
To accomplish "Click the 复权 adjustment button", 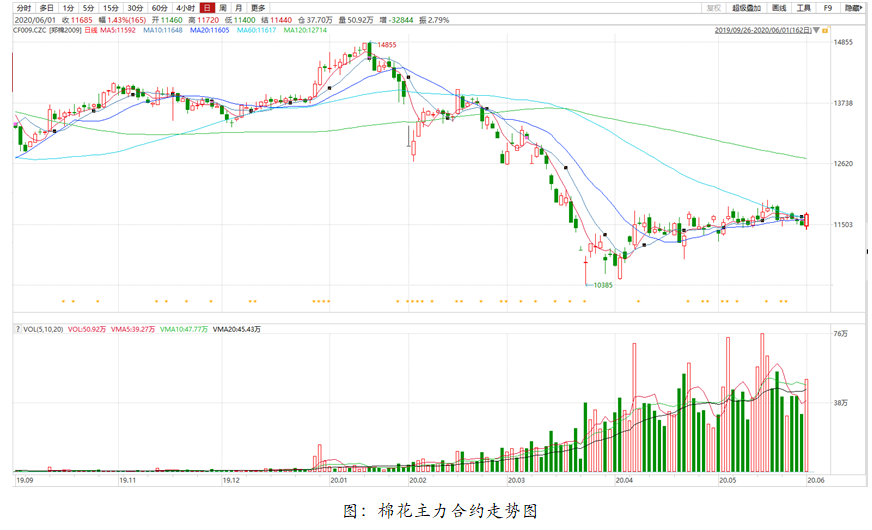I will 714,8.
